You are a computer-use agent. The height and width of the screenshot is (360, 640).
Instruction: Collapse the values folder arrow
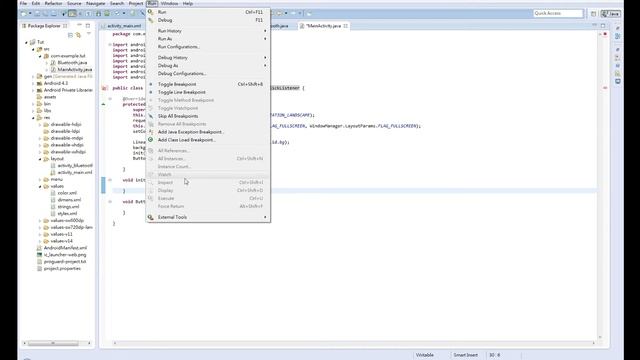point(40,186)
